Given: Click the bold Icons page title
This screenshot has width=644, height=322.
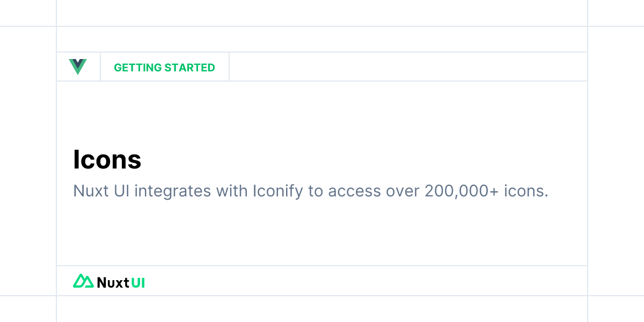Looking at the screenshot, I should (107, 159).
